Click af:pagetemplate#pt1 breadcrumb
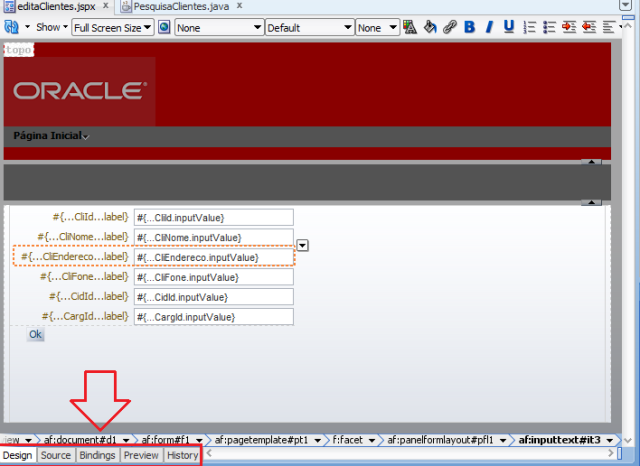 [x=261, y=440]
